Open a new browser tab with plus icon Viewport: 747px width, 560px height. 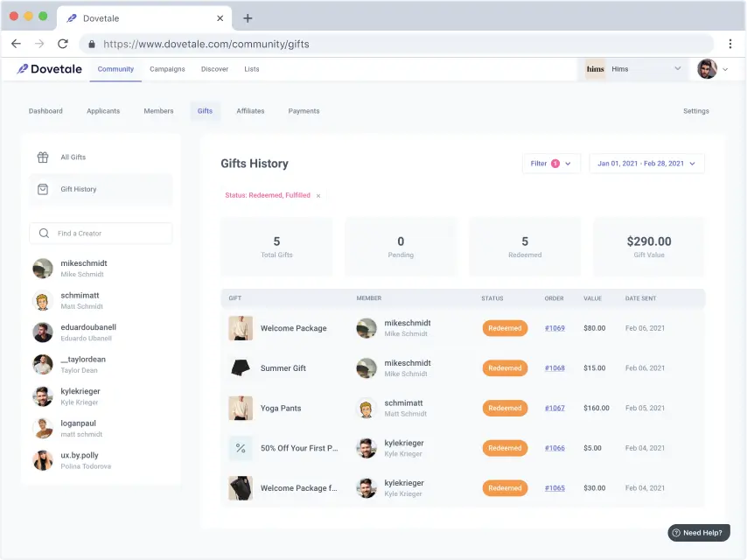tap(248, 17)
